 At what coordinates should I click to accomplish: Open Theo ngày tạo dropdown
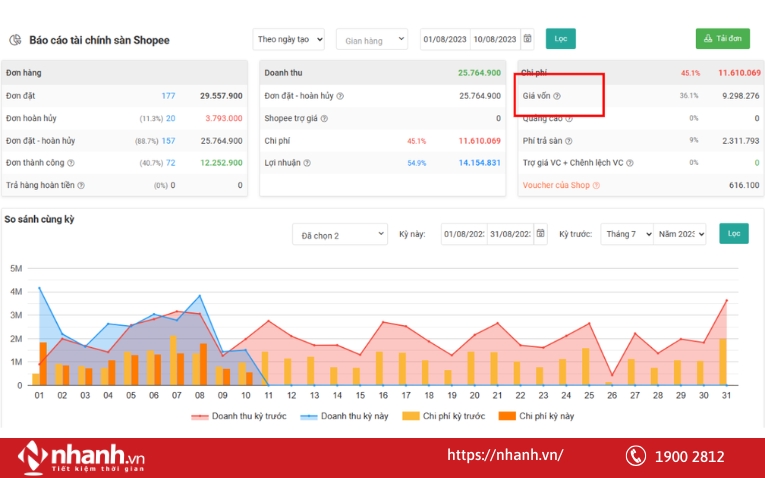click(x=288, y=39)
